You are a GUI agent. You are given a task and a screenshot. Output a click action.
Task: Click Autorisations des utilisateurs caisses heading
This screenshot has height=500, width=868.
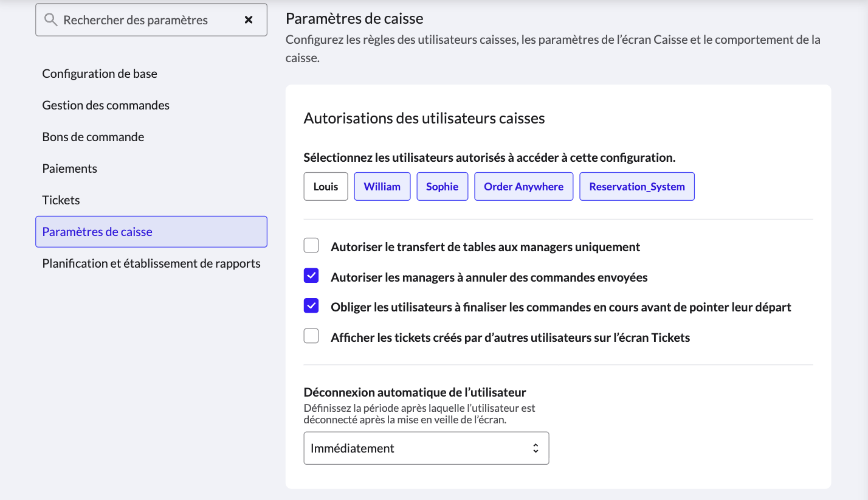pyautogui.click(x=424, y=118)
